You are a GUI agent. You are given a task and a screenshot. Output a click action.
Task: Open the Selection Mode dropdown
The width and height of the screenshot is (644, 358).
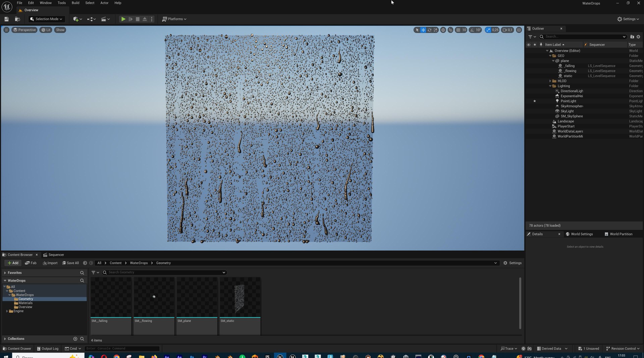pos(46,19)
